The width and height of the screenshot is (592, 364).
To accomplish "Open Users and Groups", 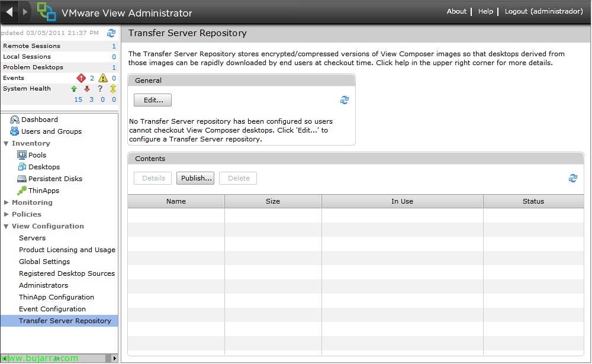I will point(52,131).
